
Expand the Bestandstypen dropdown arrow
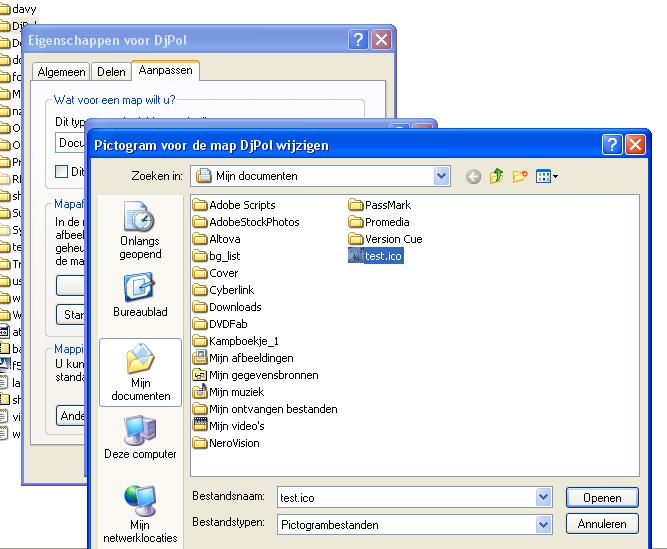pos(544,524)
